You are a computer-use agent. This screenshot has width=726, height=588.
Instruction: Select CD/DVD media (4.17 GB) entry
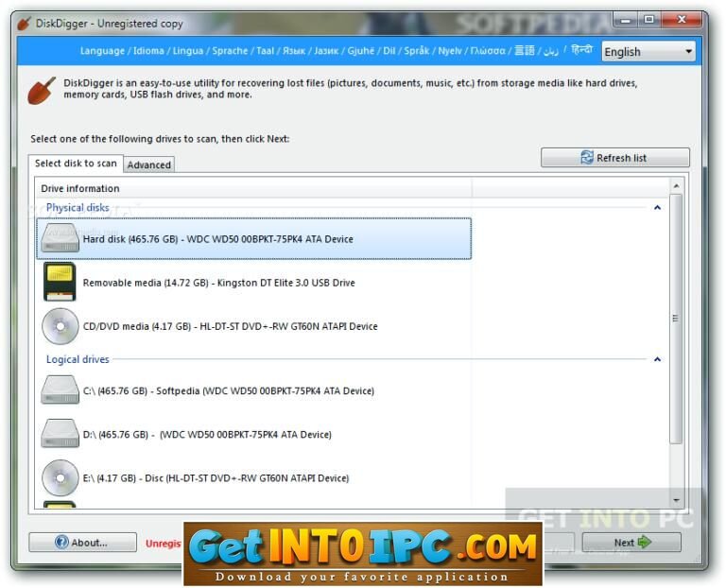(x=253, y=326)
